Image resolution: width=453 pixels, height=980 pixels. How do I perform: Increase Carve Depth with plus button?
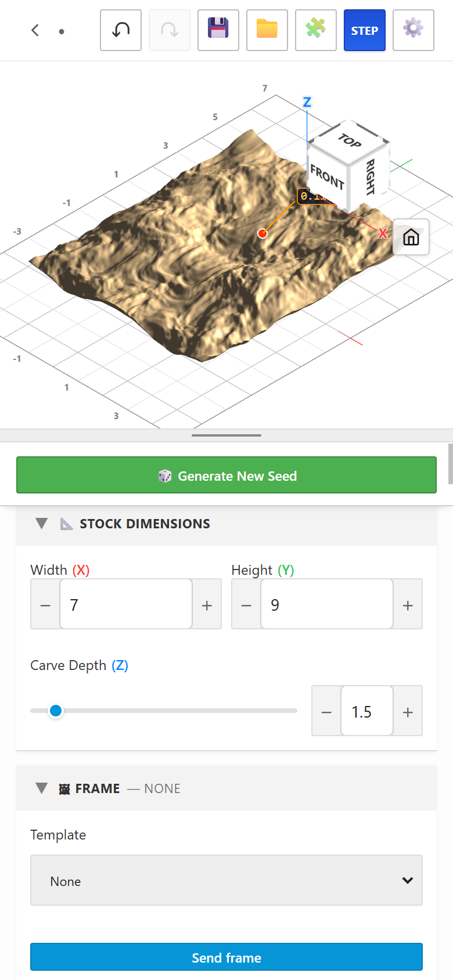pyautogui.click(x=408, y=711)
